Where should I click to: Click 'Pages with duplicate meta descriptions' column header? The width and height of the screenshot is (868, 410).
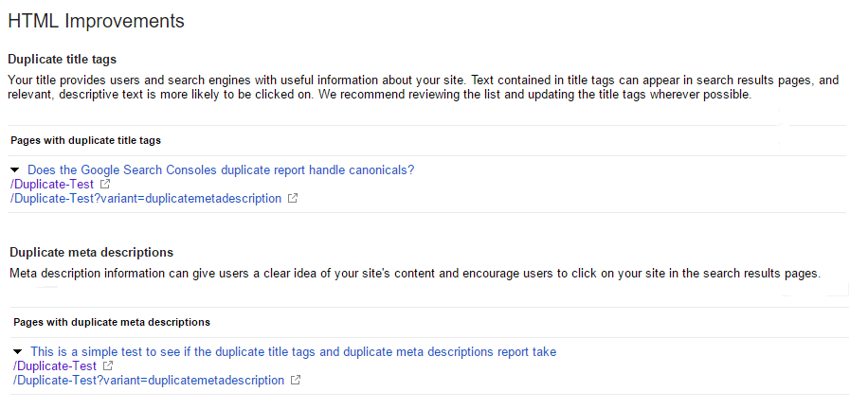(112, 322)
